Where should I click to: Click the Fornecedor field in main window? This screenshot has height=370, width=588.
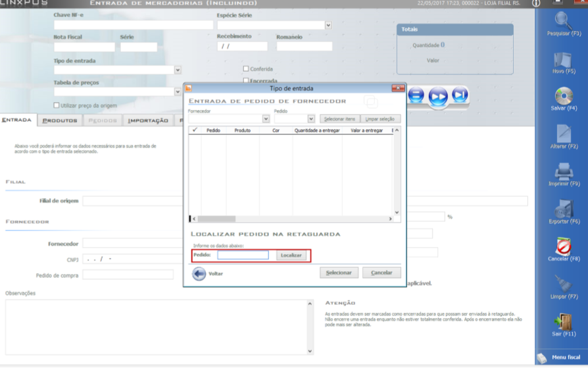click(x=133, y=244)
